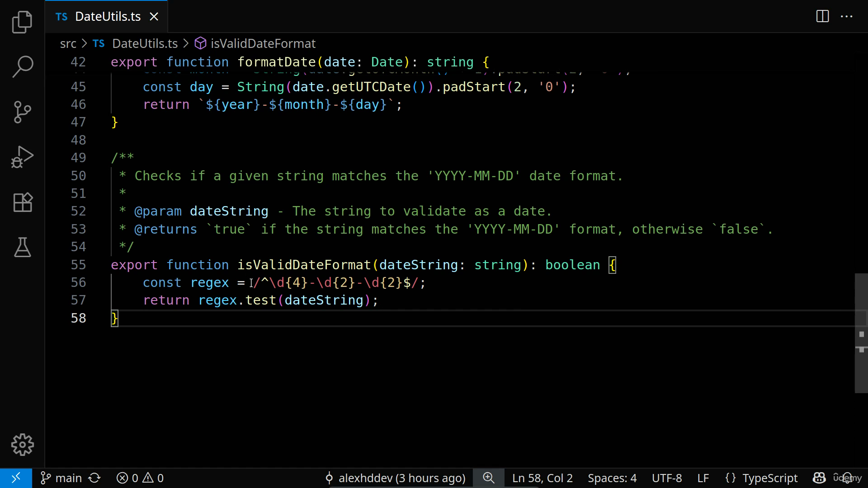This screenshot has height=488, width=868.
Task: Open Copilot status icon
Action: tap(819, 478)
